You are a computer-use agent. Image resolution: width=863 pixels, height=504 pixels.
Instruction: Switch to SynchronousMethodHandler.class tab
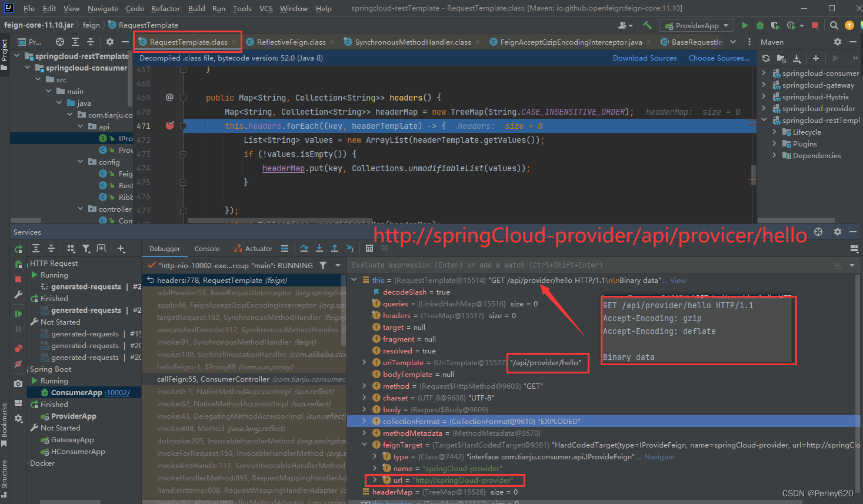[412, 42]
